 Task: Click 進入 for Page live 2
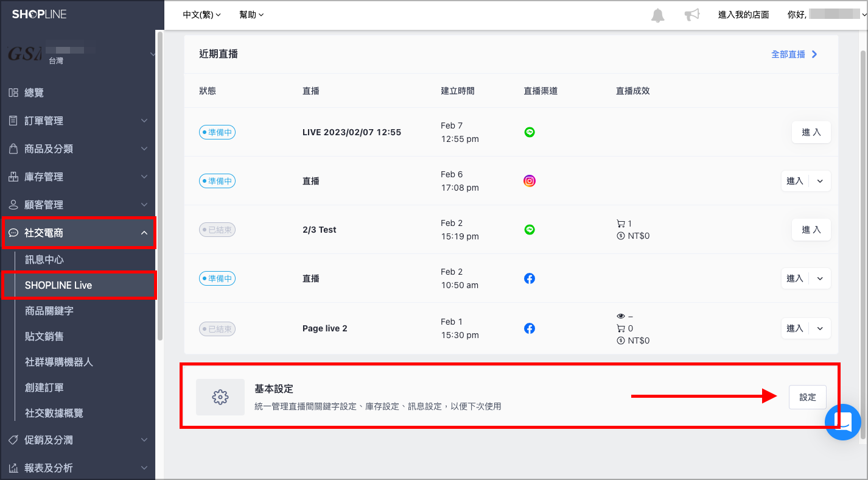coord(796,328)
